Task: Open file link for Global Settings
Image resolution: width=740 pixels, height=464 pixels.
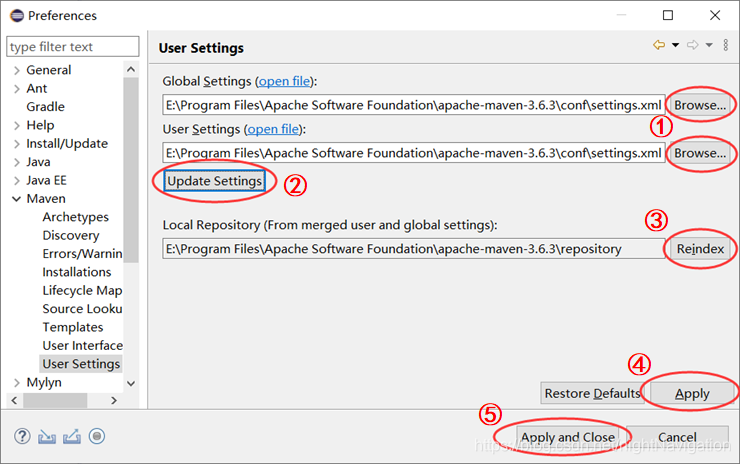Action: coord(285,82)
